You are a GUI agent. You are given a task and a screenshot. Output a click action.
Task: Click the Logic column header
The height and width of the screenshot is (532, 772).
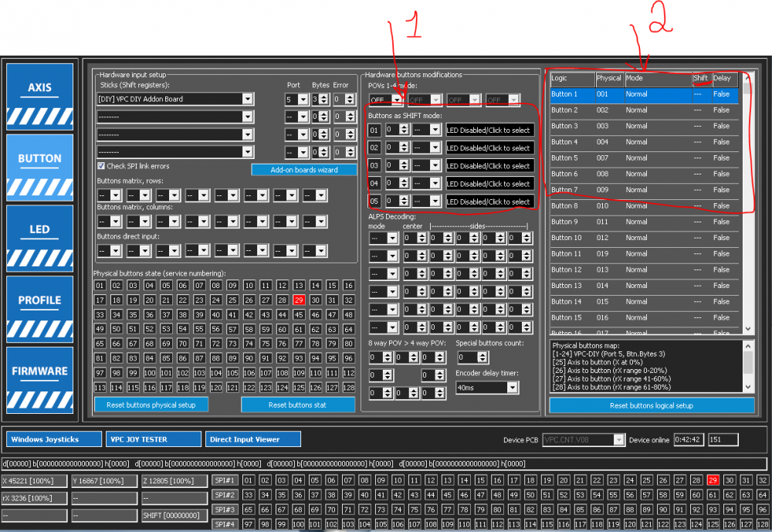coord(572,78)
